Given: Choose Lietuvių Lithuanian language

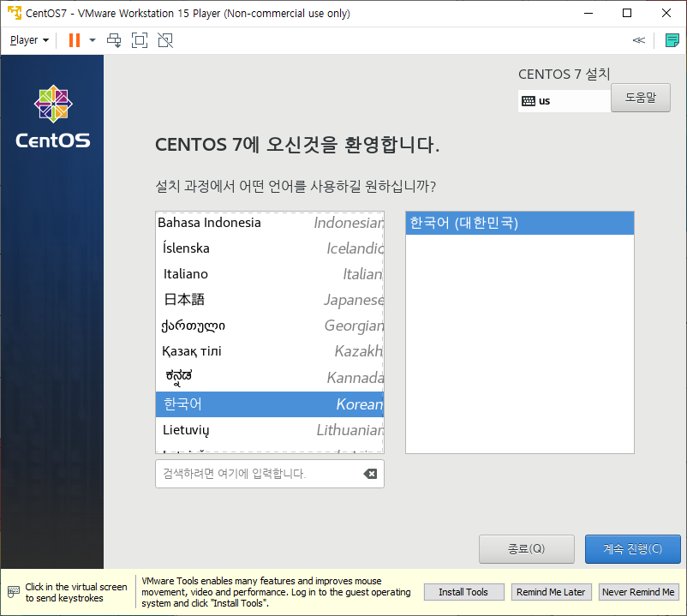Looking at the screenshot, I should click(x=270, y=430).
